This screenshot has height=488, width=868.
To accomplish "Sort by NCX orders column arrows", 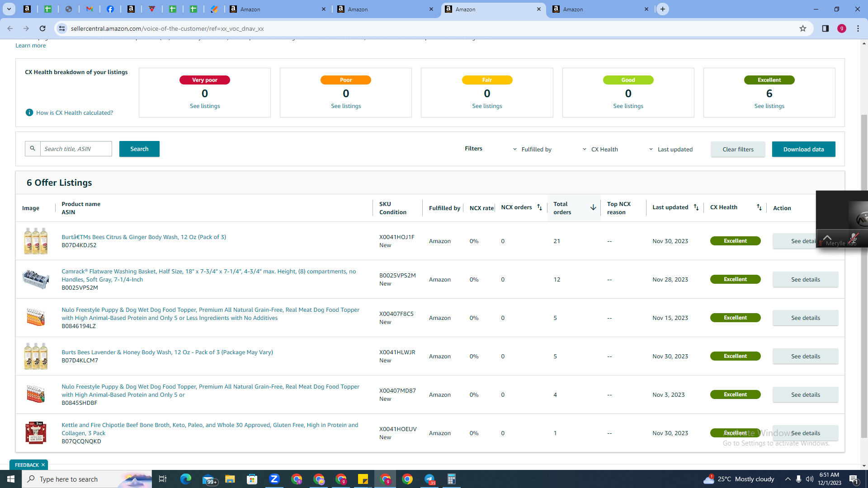I will (539, 207).
